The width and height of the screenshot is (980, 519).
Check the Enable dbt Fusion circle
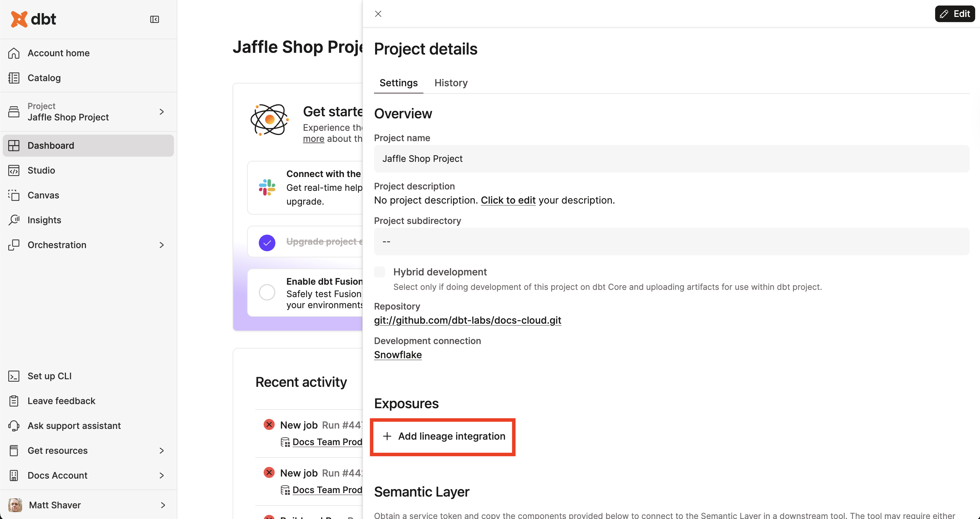pyautogui.click(x=267, y=292)
